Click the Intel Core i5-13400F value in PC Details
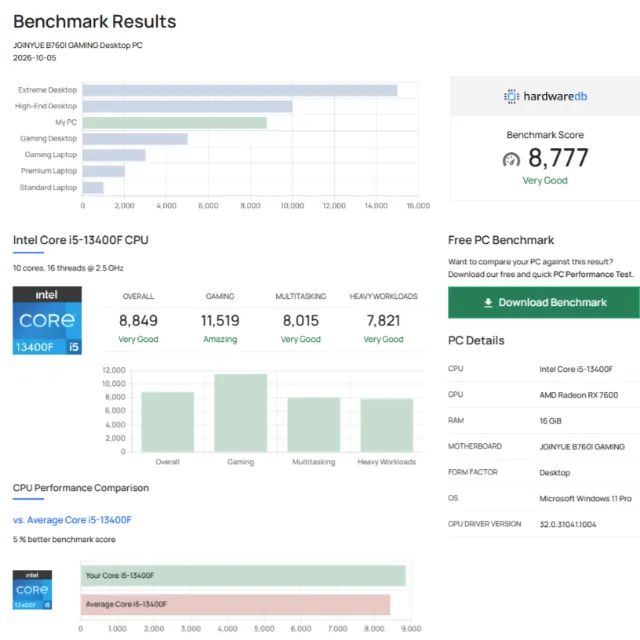The width and height of the screenshot is (640, 640). [576, 369]
